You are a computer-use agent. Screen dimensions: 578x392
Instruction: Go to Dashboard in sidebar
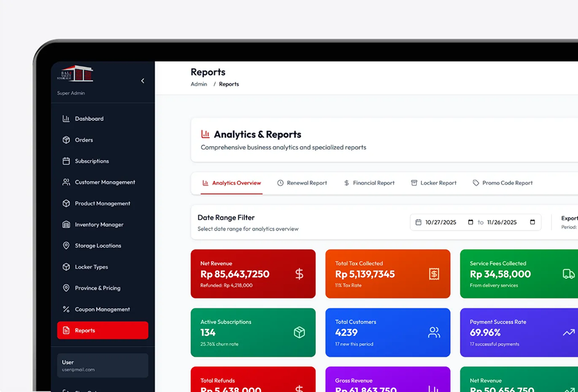tap(103, 119)
